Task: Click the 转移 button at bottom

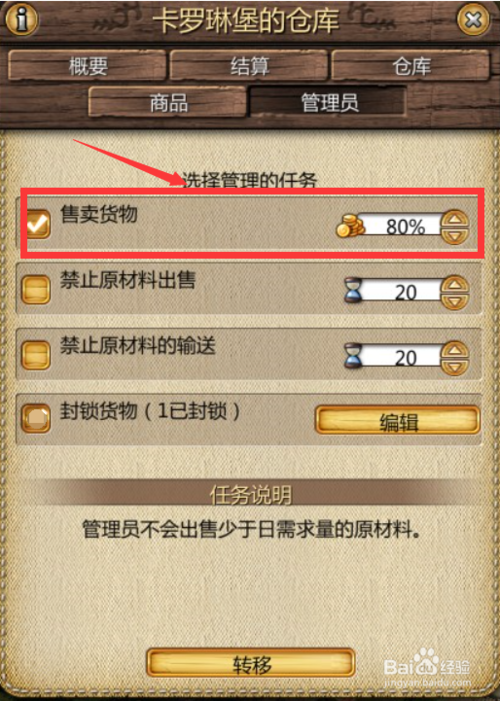Action: pos(251,663)
